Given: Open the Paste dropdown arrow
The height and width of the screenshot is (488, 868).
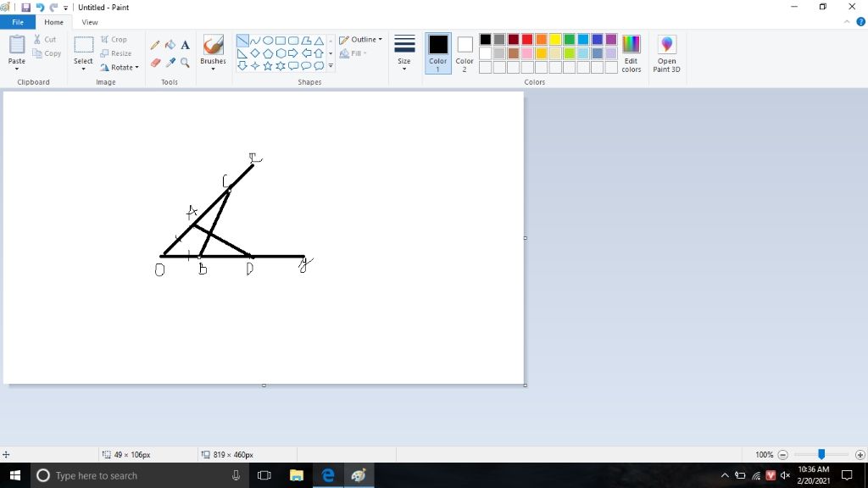Looking at the screenshot, I should pyautogui.click(x=17, y=69).
